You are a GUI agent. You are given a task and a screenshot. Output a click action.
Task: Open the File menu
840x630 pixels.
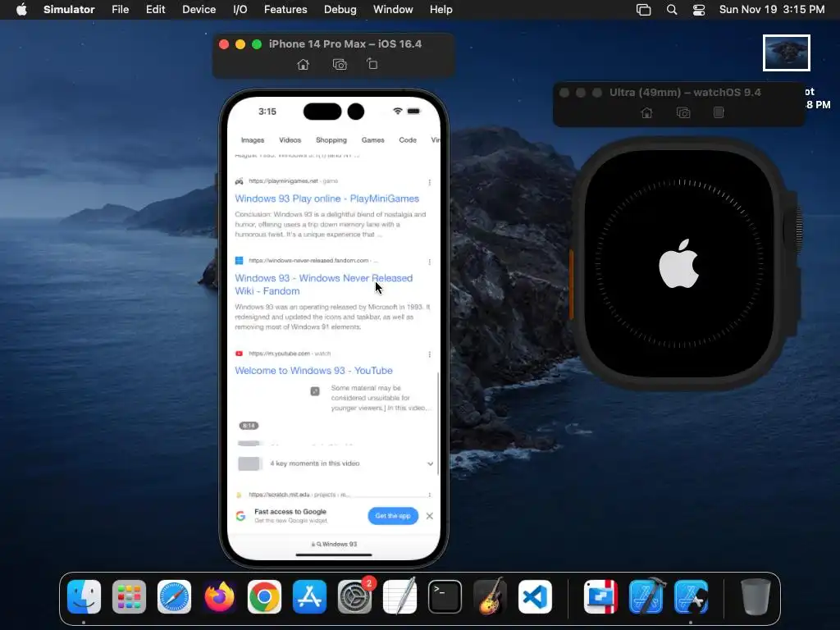[120, 9]
